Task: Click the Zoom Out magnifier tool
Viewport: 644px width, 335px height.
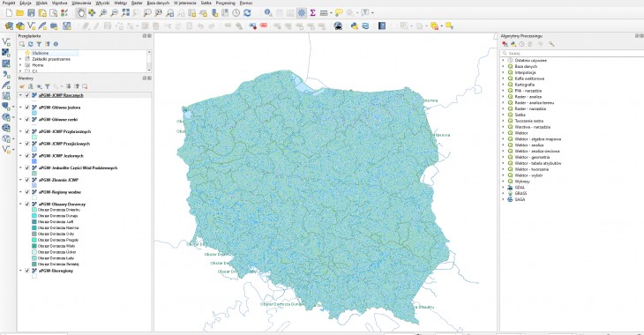Action: pyautogui.click(x=114, y=13)
